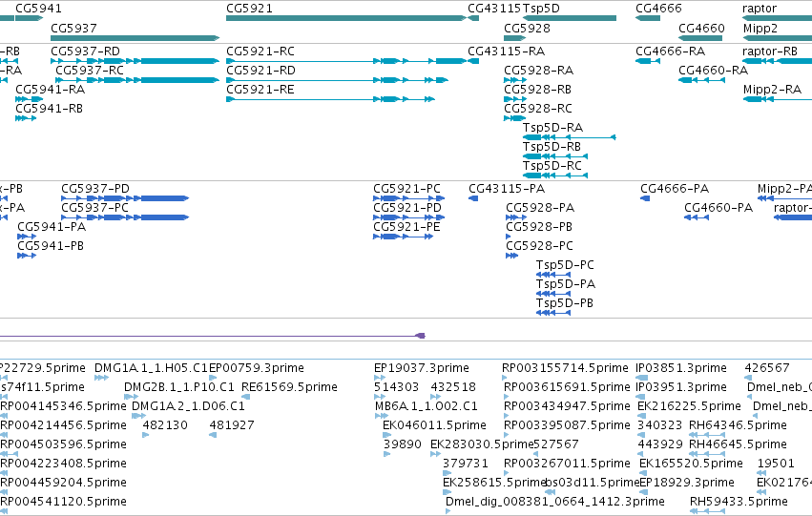Click protein CG4666-PA

point(645,198)
